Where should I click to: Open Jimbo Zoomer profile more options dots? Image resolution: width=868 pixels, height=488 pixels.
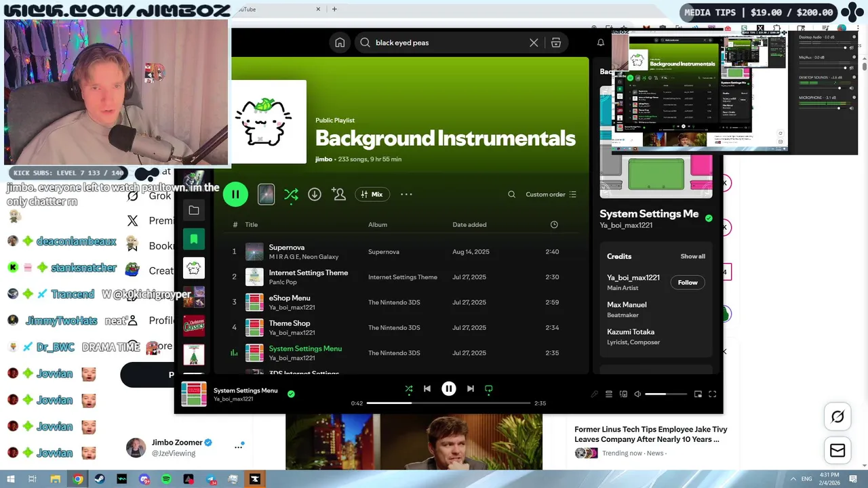239,447
